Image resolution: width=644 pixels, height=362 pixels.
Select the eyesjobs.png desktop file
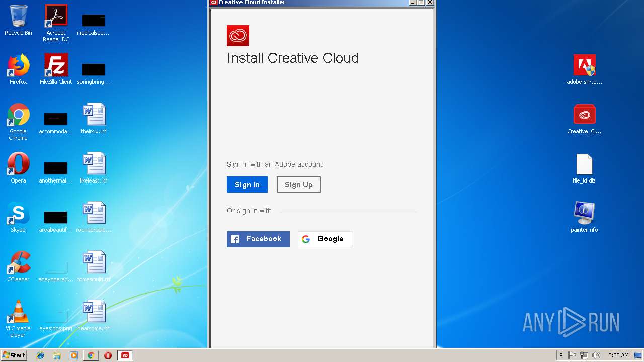pyautogui.click(x=56, y=319)
